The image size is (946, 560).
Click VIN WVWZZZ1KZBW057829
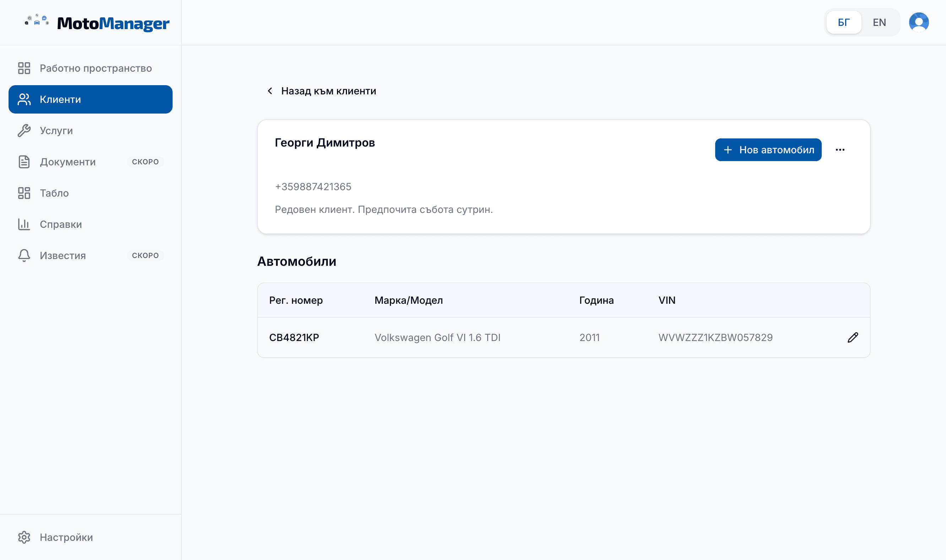(715, 337)
